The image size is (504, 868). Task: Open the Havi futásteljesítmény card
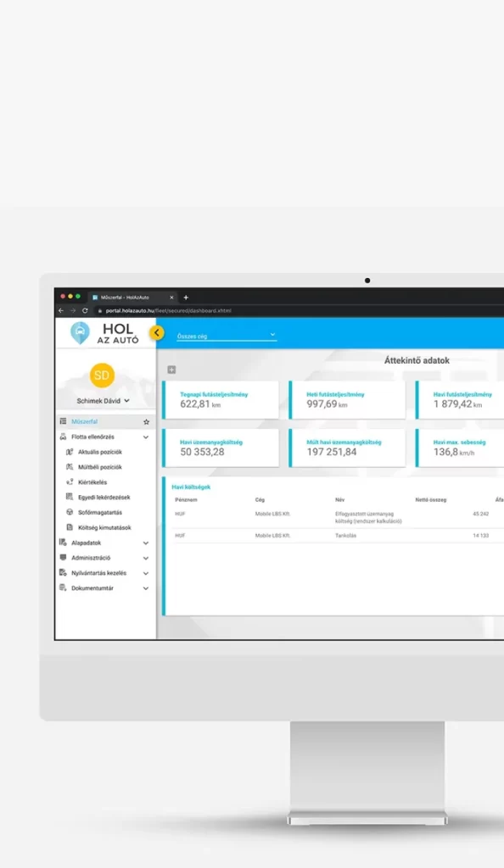[x=460, y=400]
